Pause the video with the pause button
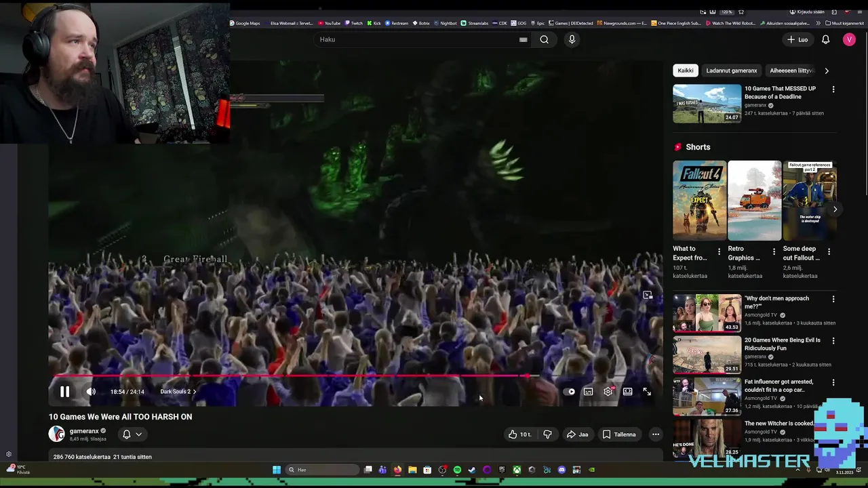The width and height of the screenshot is (868, 488). (x=64, y=392)
